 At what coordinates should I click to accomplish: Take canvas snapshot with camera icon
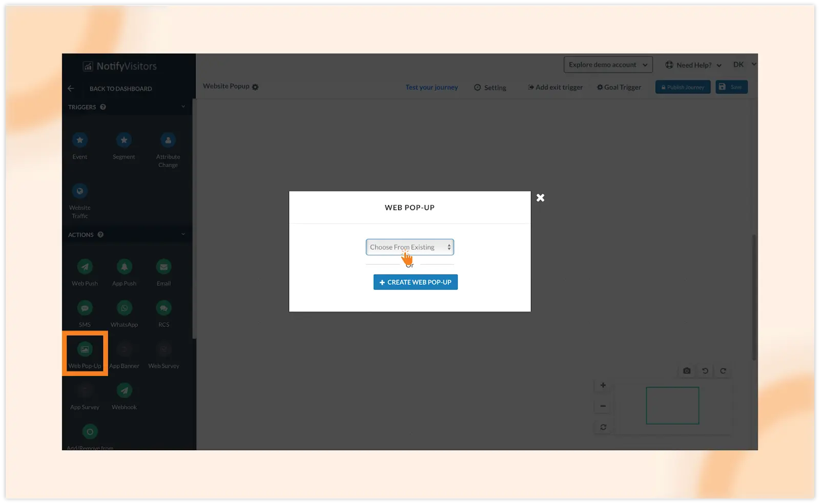click(687, 371)
